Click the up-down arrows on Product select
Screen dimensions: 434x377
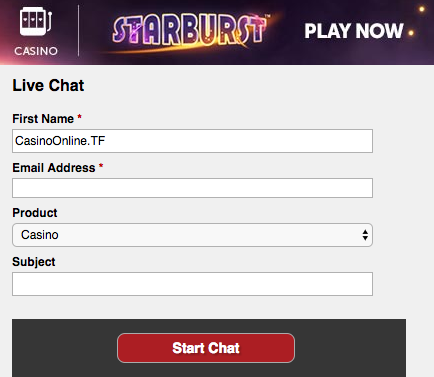coord(365,235)
